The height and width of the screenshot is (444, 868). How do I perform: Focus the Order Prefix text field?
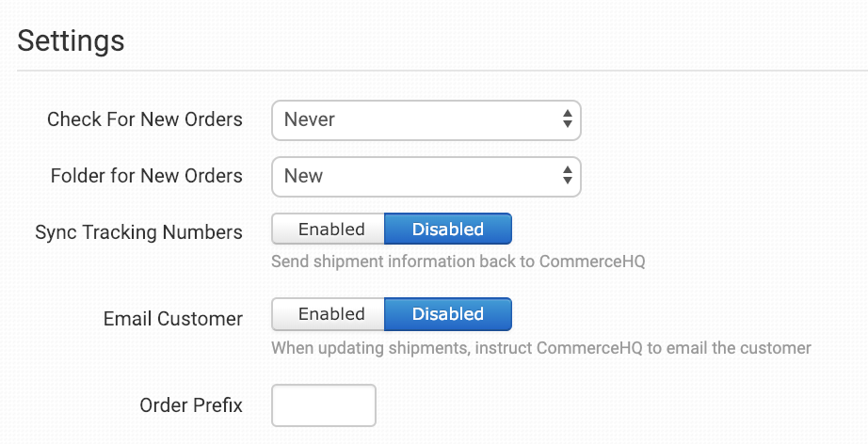click(x=324, y=405)
